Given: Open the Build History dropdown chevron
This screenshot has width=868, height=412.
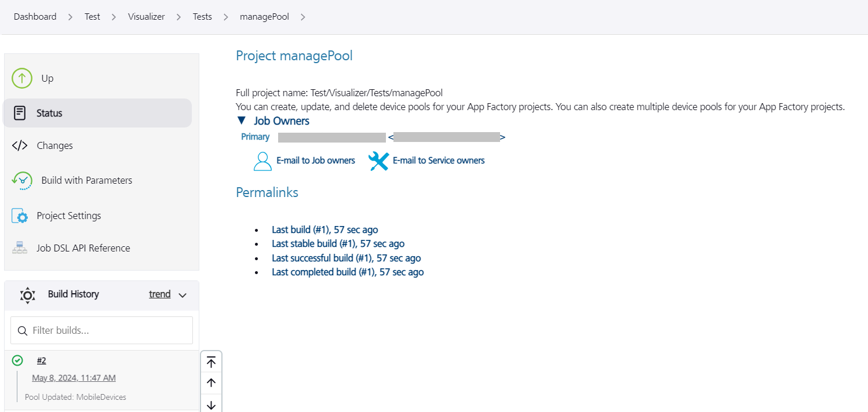Looking at the screenshot, I should (182, 295).
